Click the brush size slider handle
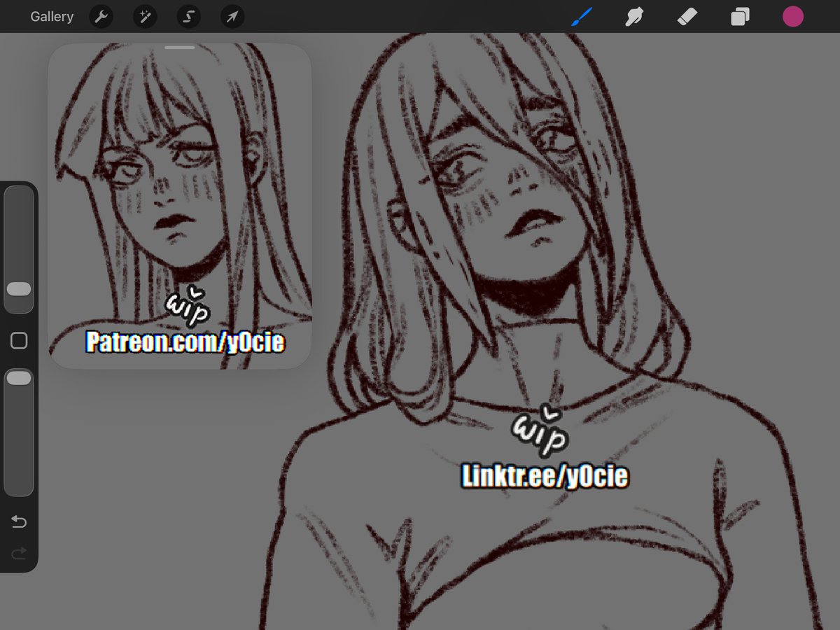 [19, 289]
